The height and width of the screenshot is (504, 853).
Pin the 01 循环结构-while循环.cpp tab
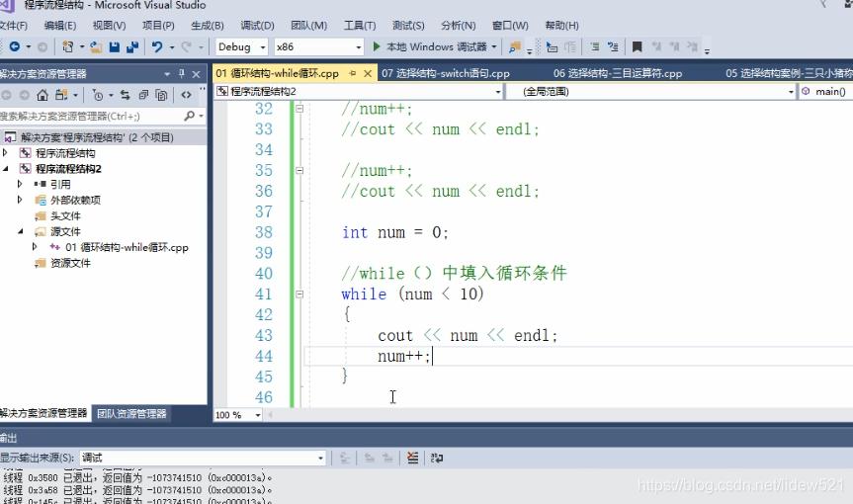click(x=353, y=73)
